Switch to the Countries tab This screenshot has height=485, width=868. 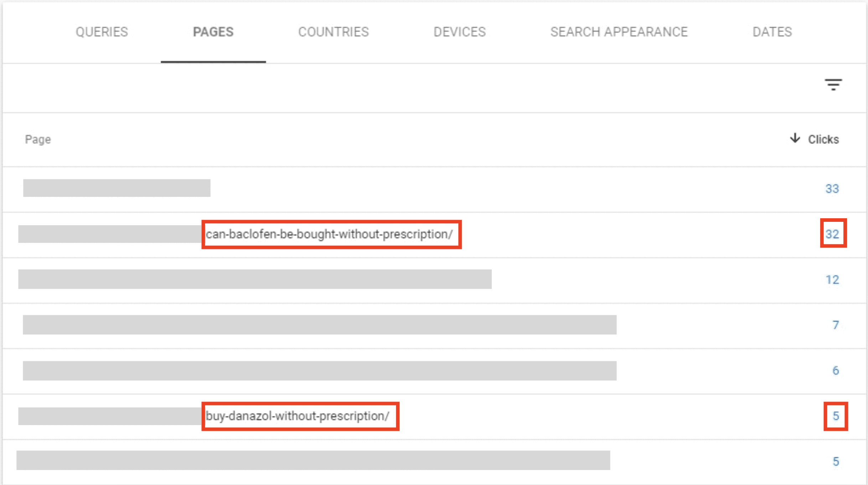333,32
